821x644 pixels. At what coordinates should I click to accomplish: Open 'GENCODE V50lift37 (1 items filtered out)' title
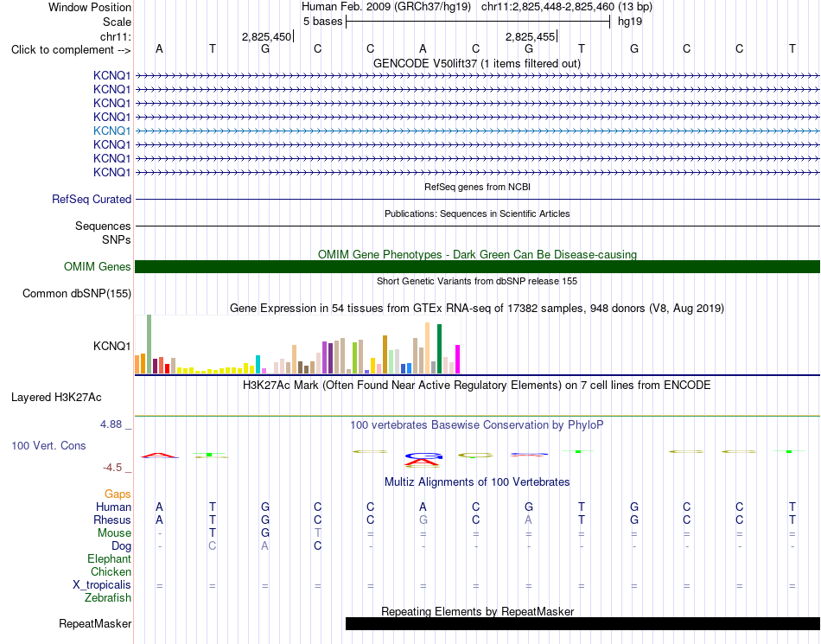(x=477, y=63)
